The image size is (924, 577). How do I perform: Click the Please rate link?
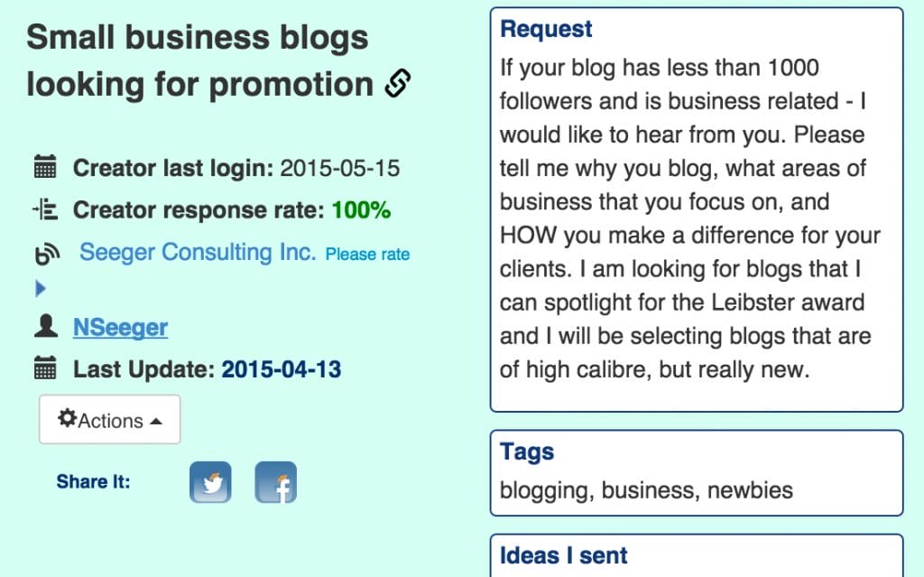pyautogui.click(x=367, y=255)
